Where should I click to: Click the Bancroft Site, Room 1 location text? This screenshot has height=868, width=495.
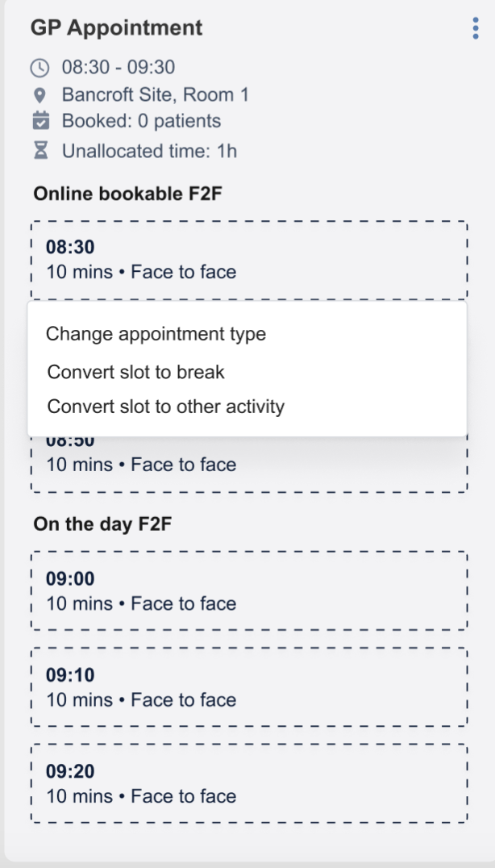pos(155,94)
